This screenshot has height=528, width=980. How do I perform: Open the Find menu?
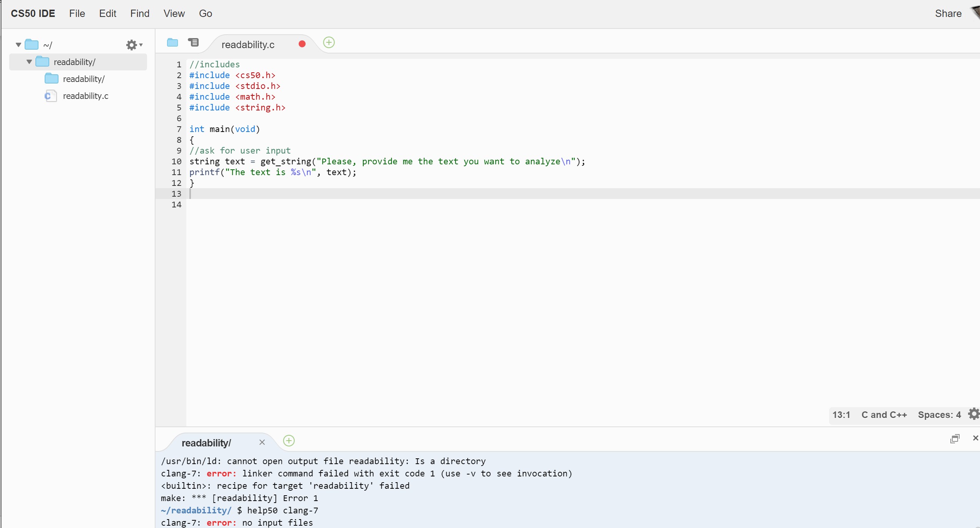(140, 13)
